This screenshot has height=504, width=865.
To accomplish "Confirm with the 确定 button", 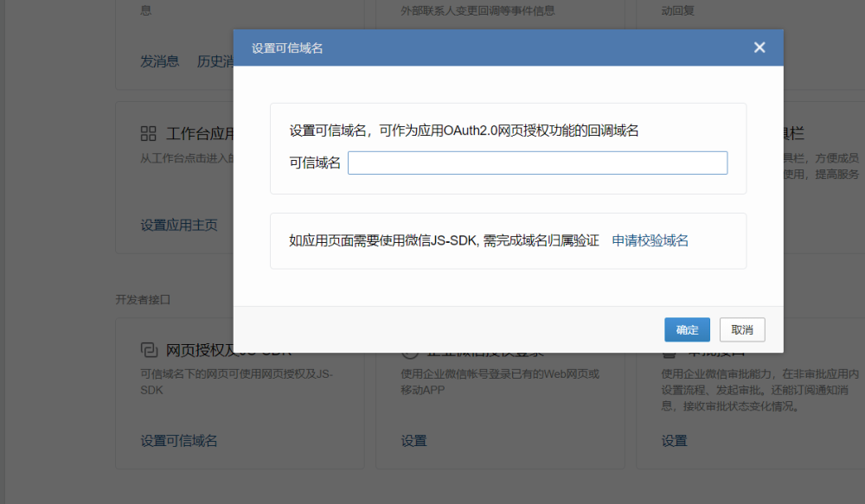I will (687, 330).
